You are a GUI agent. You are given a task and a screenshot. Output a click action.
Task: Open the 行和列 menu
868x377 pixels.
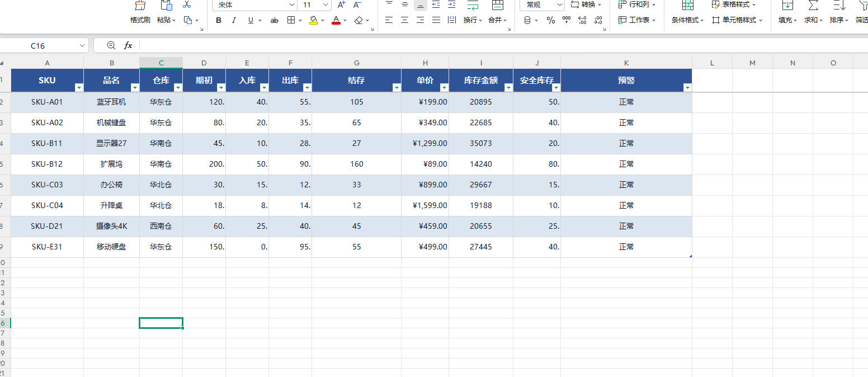click(637, 4)
